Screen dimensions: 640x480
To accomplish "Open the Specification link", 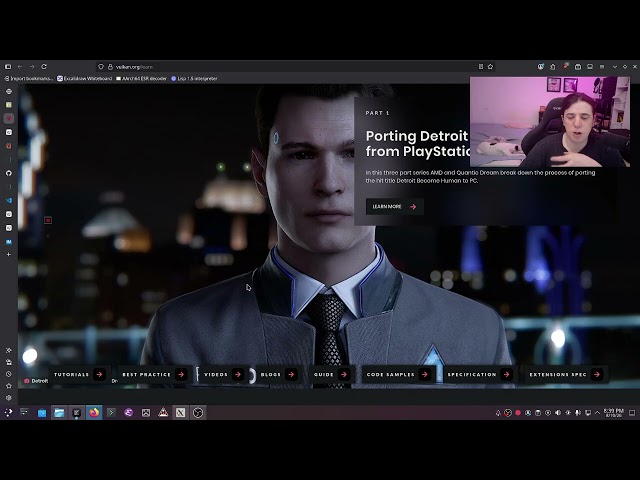I will coord(479,374).
